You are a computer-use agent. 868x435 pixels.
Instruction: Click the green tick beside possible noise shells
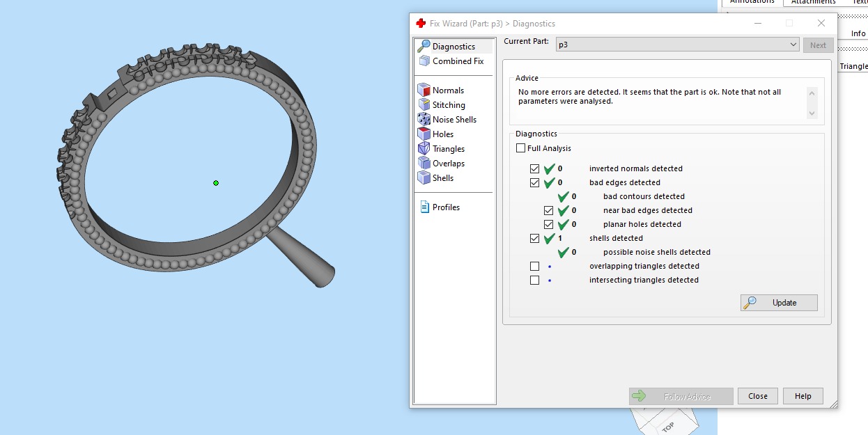tap(564, 252)
